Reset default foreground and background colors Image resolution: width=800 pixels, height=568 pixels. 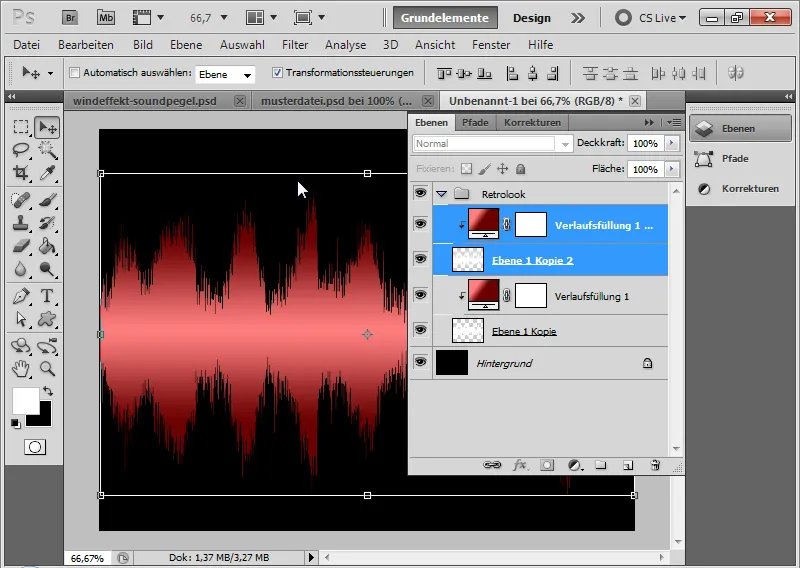pos(16,424)
